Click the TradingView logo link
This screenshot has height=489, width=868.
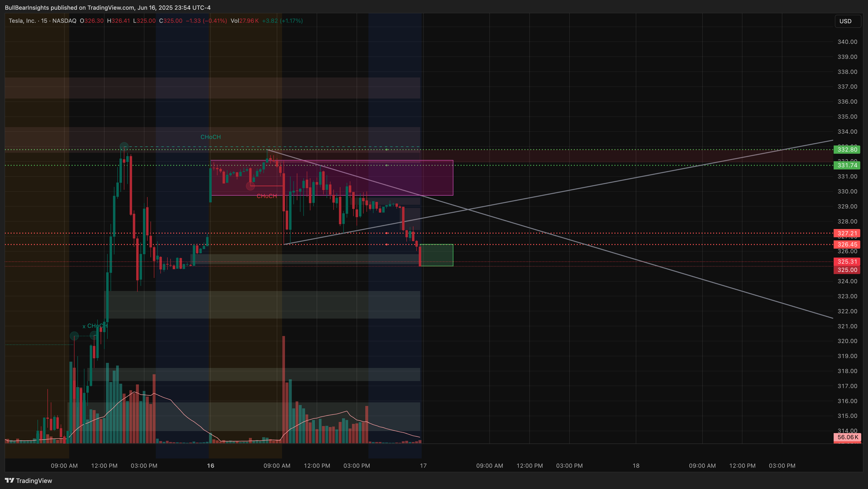click(29, 481)
